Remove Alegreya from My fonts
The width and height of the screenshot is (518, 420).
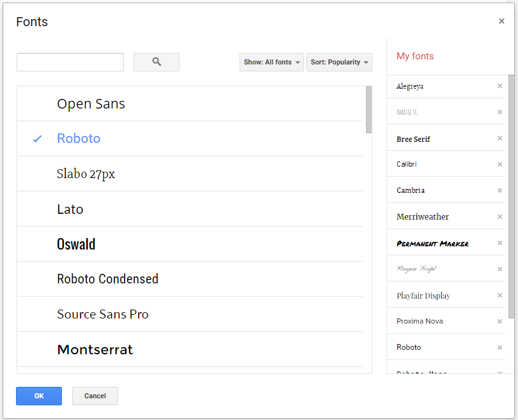[499, 86]
